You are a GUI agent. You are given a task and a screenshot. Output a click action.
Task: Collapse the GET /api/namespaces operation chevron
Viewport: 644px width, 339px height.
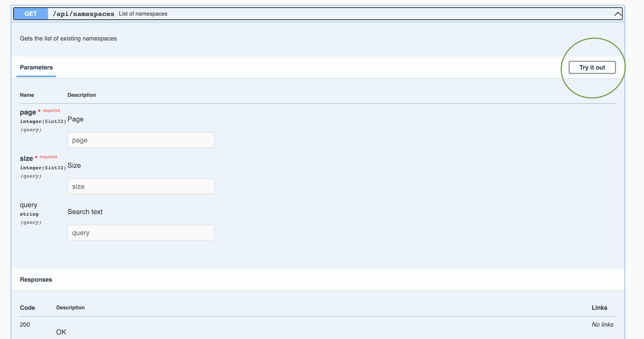coord(617,14)
